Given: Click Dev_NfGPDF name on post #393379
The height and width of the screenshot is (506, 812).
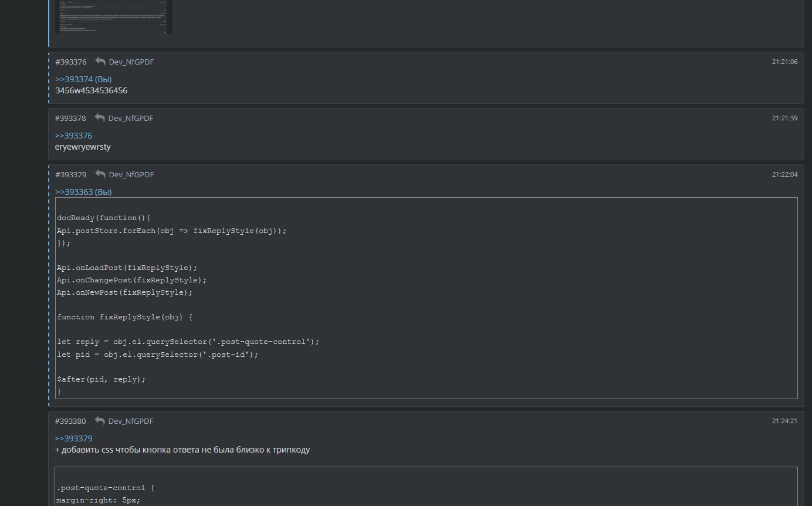Looking at the screenshot, I should (131, 174).
